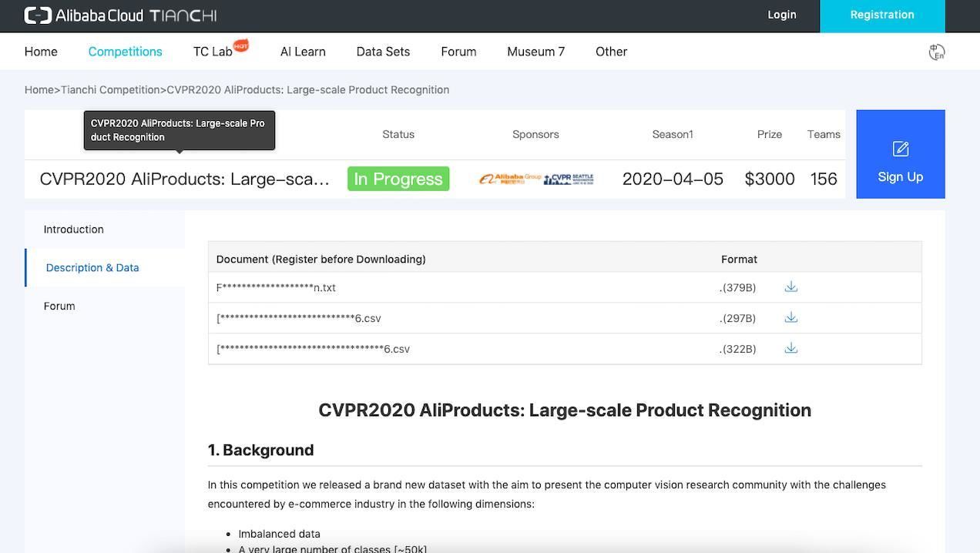Go to Home in the navigation
Viewport: 980px width, 553px height.
pyautogui.click(x=41, y=52)
